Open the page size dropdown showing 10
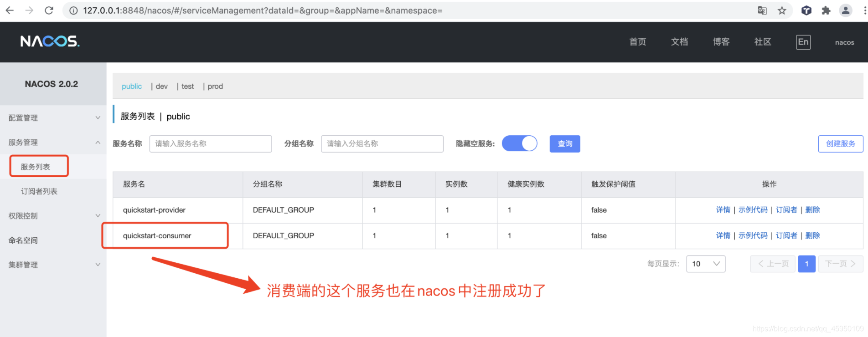 click(x=706, y=264)
